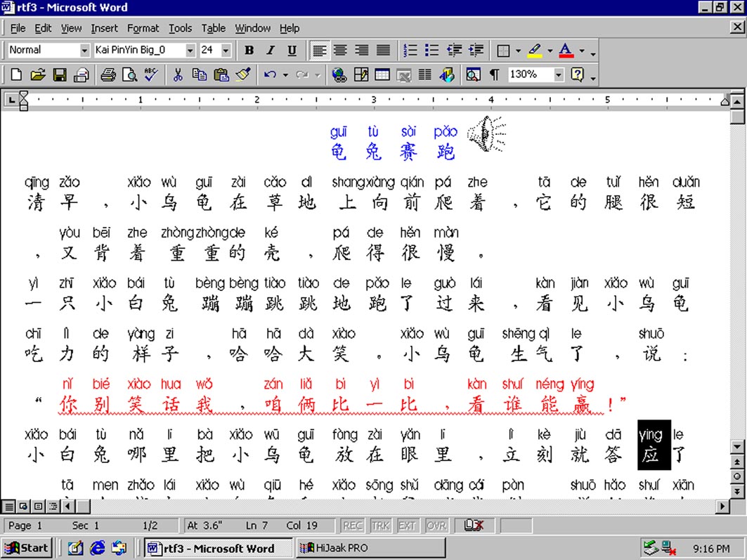Open the Format menu
This screenshot has height=560, width=747.
143,28
